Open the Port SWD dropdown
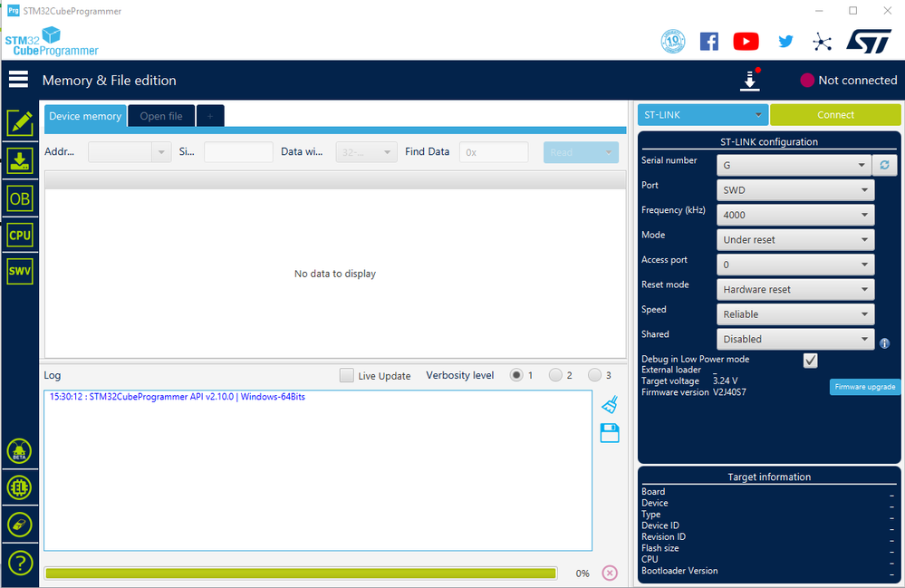The height and width of the screenshot is (588, 905). pyautogui.click(x=795, y=190)
